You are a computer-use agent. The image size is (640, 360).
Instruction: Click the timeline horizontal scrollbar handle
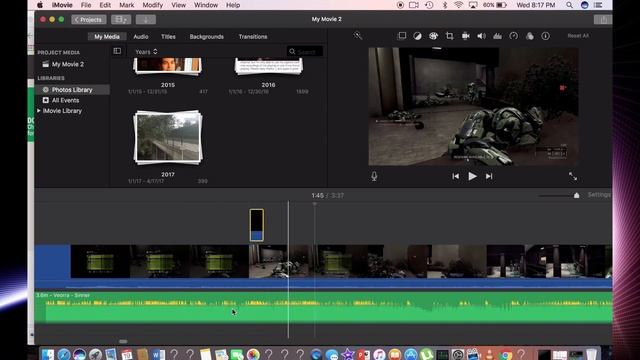tap(123, 341)
